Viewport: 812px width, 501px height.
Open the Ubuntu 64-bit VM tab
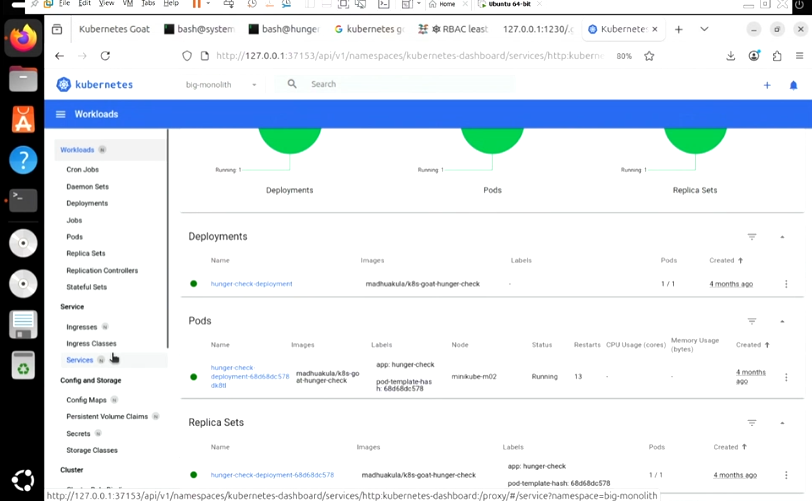[504, 4]
